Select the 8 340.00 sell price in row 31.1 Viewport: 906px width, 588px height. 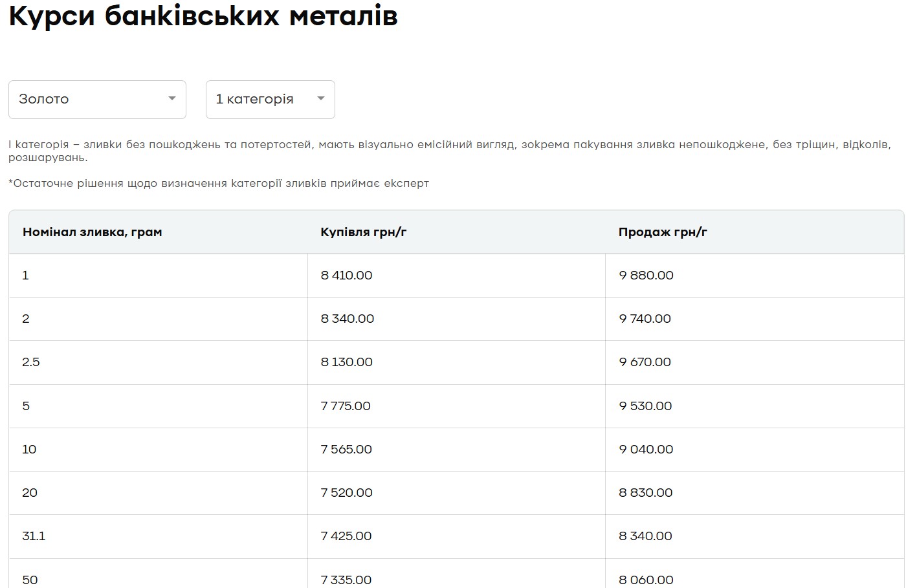click(x=755, y=536)
